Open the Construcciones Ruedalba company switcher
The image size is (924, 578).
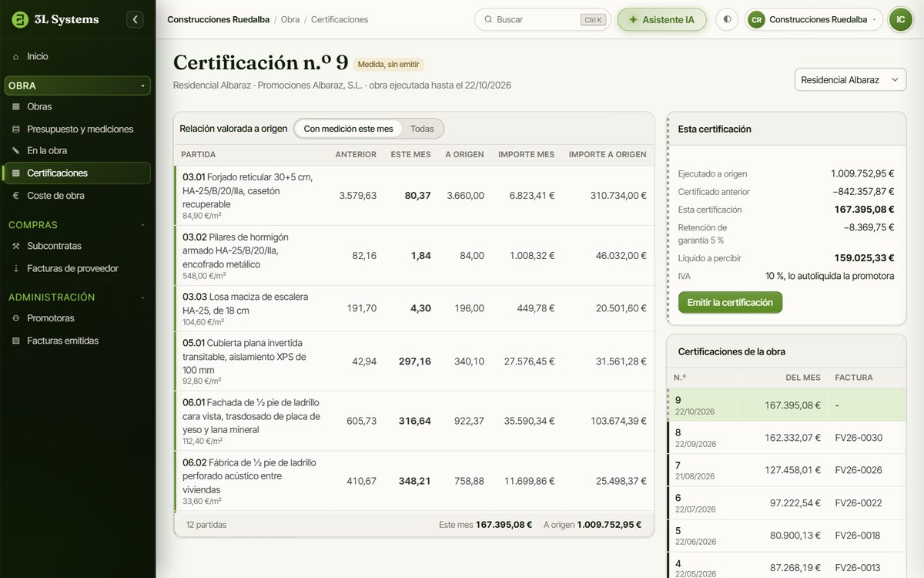point(813,19)
